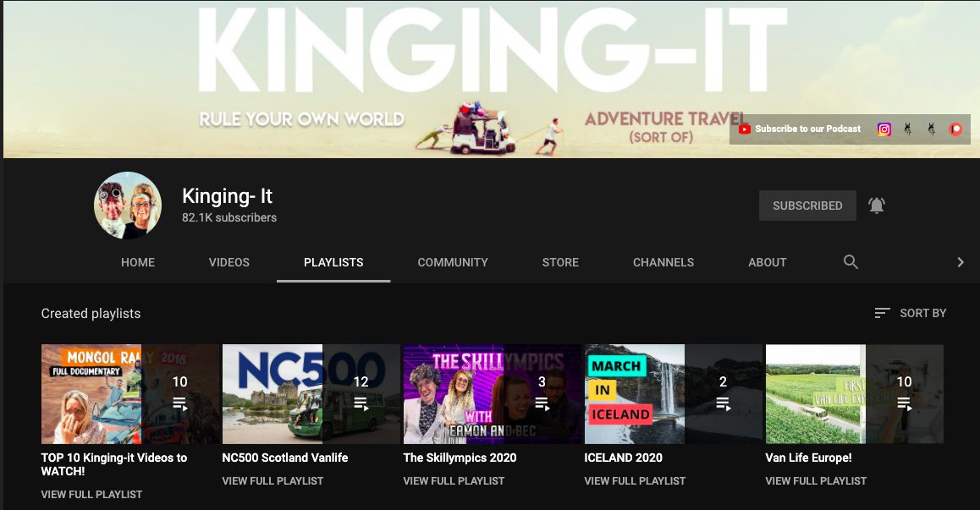Open the Patreon link in the banner

point(955,129)
